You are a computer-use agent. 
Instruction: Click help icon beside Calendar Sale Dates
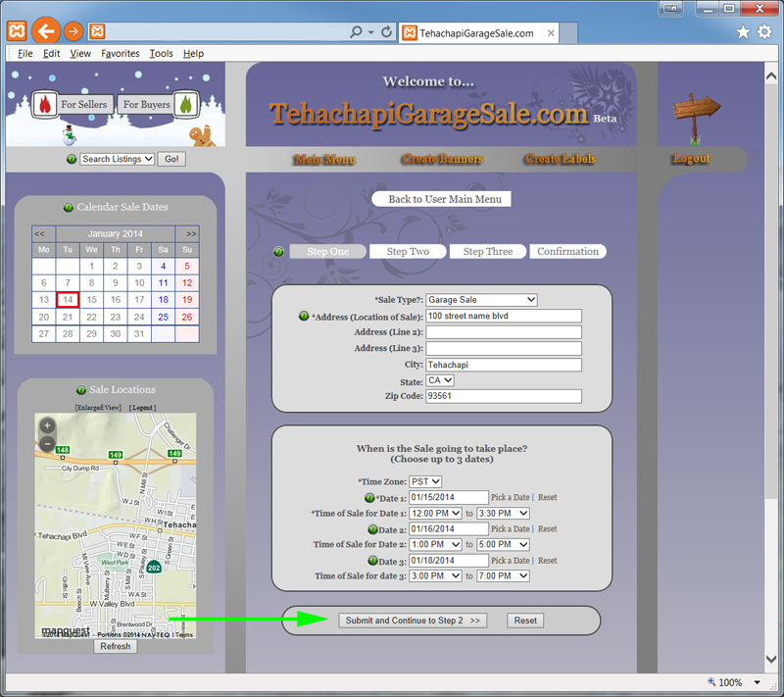(x=69, y=207)
